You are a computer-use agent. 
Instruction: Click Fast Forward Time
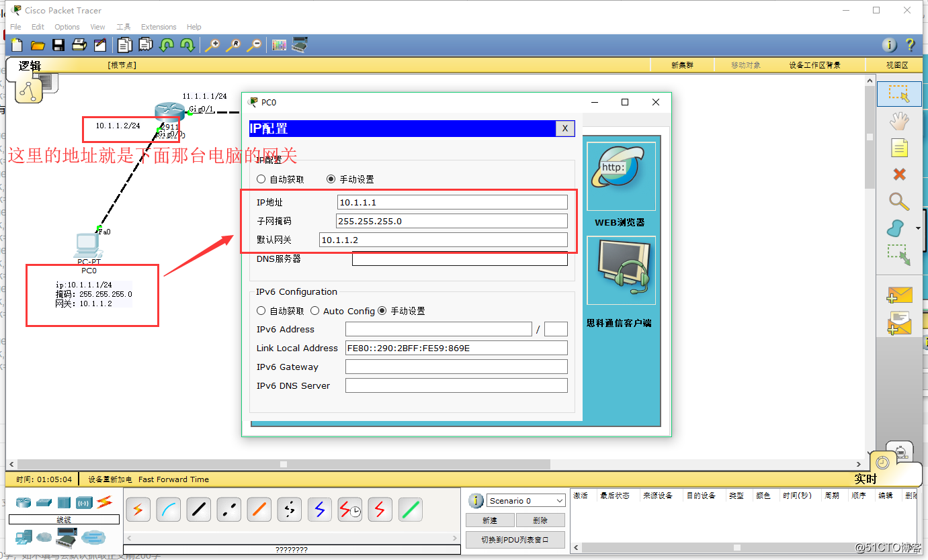(x=173, y=479)
